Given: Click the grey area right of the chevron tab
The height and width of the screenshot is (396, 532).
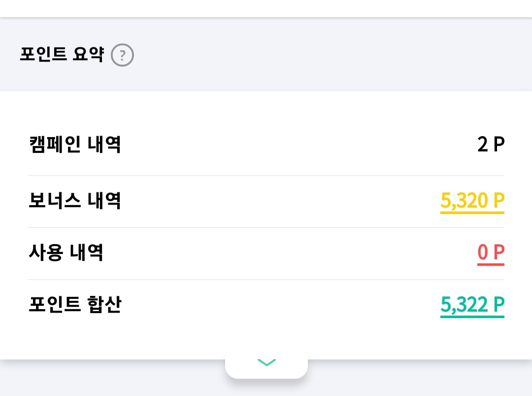Looking at the screenshot, I should click(419, 379).
